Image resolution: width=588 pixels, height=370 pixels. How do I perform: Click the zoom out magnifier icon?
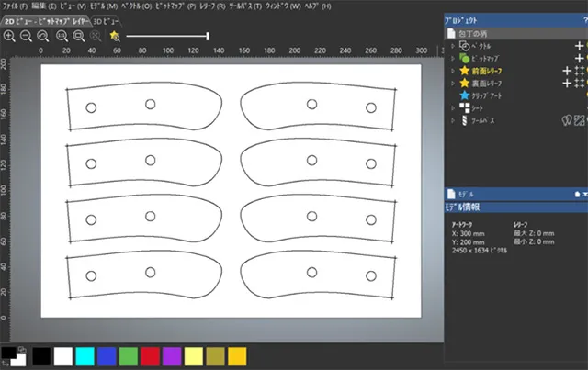click(x=26, y=36)
